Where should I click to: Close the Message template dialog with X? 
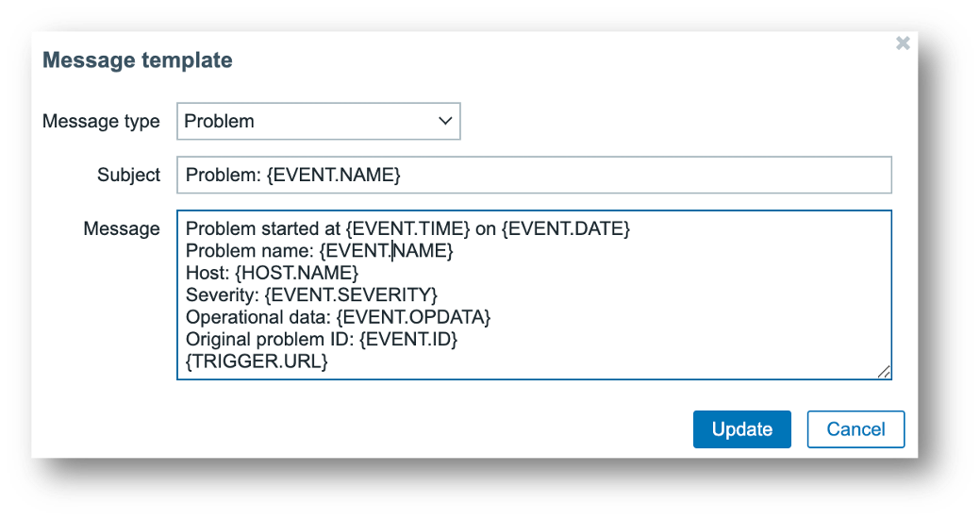[903, 43]
